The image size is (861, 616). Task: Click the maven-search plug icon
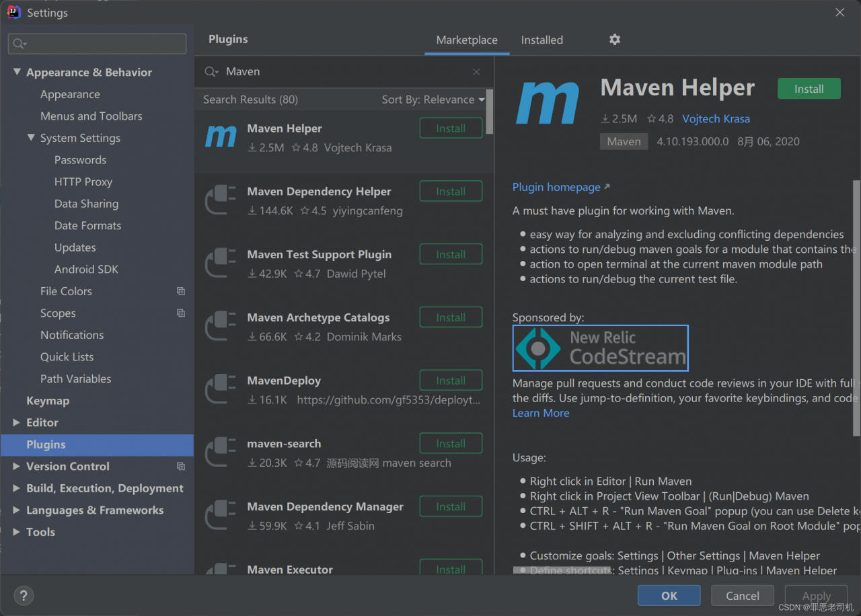pyautogui.click(x=221, y=453)
